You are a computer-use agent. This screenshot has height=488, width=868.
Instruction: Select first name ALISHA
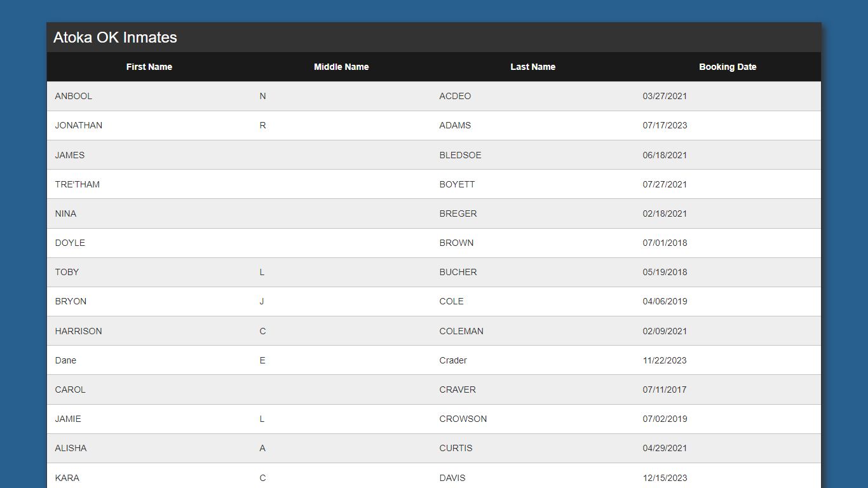point(71,448)
